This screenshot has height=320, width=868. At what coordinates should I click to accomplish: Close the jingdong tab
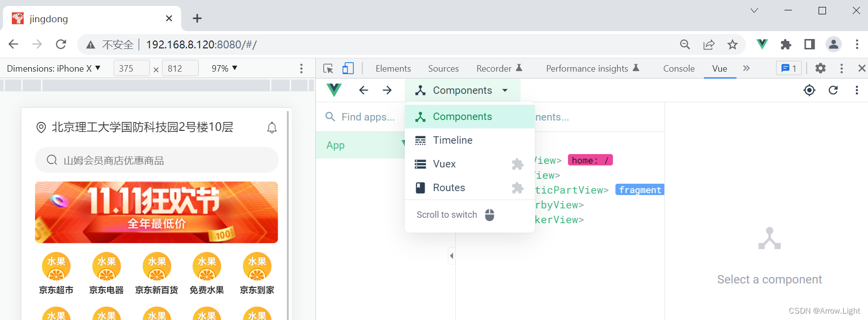tap(169, 18)
